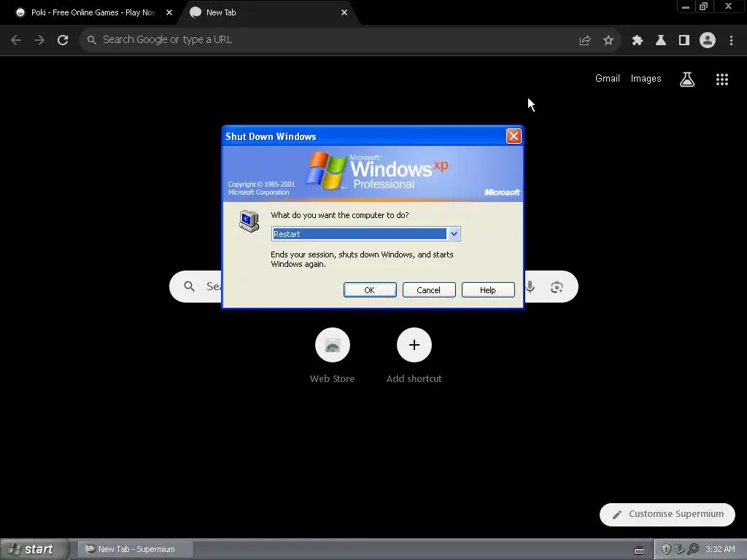The width and height of the screenshot is (747, 560).
Task: Click OK in Shut Down Windows dialog
Action: [370, 290]
